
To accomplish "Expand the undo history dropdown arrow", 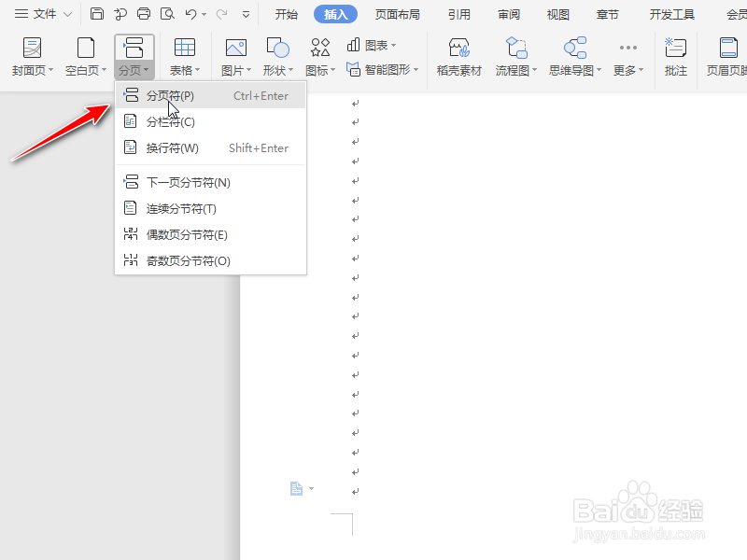I will pyautogui.click(x=204, y=15).
